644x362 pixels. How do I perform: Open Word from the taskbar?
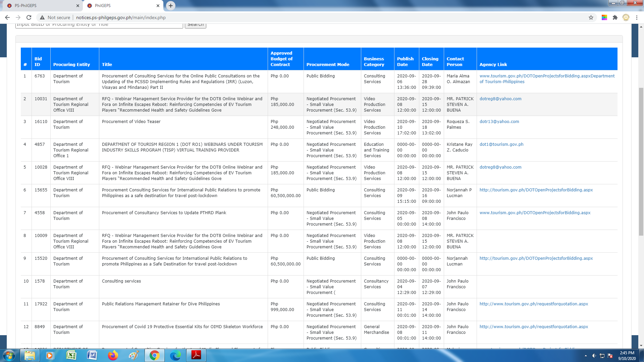[x=92, y=355]
